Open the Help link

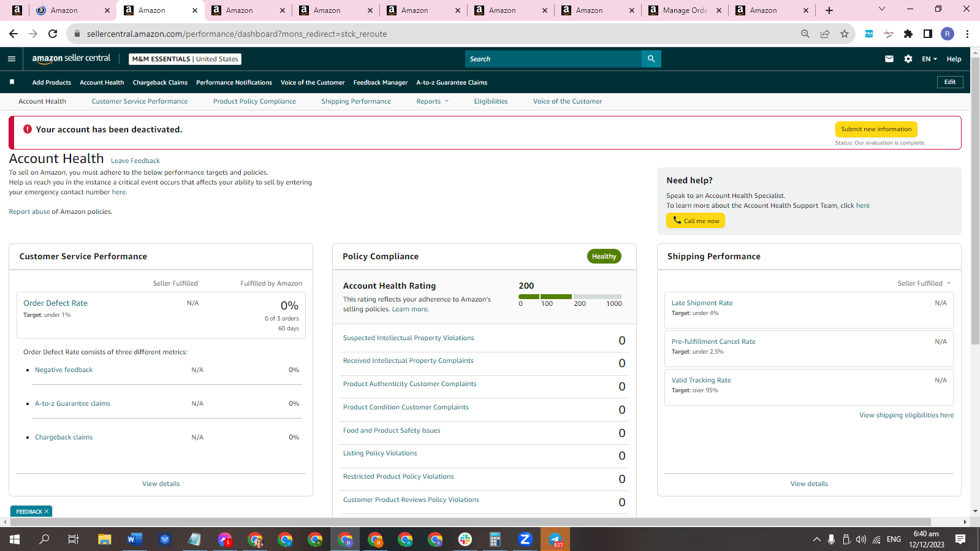coord(954,59)
